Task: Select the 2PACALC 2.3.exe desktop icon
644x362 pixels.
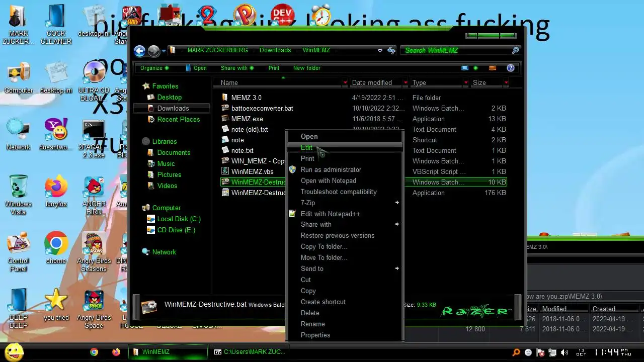Action: [x=94, y=139]
